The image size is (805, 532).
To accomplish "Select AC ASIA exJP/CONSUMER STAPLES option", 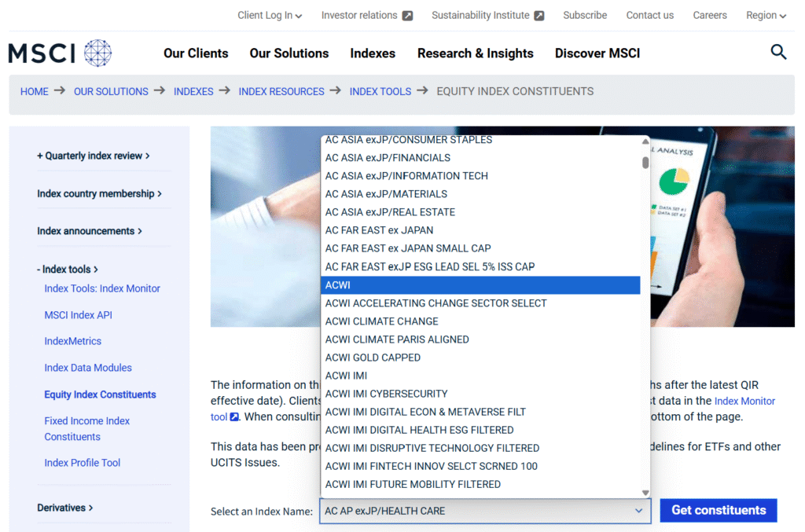I will pos(480,141).
